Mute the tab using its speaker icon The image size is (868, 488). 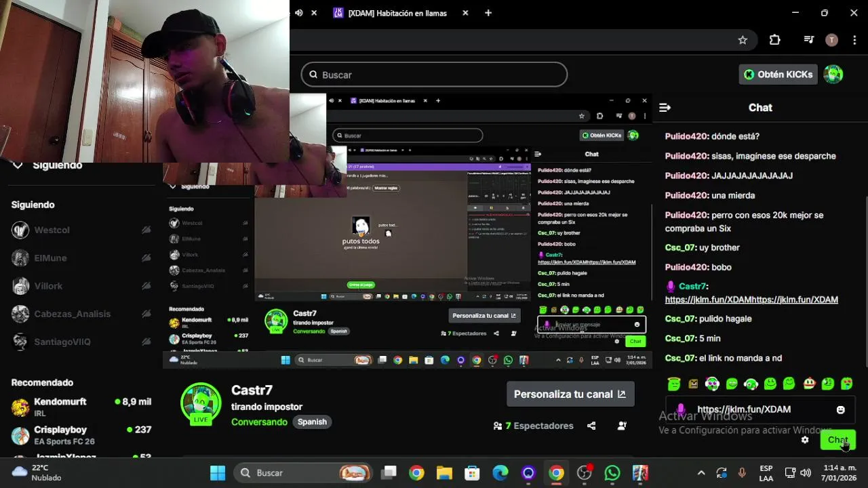(298, 13)
